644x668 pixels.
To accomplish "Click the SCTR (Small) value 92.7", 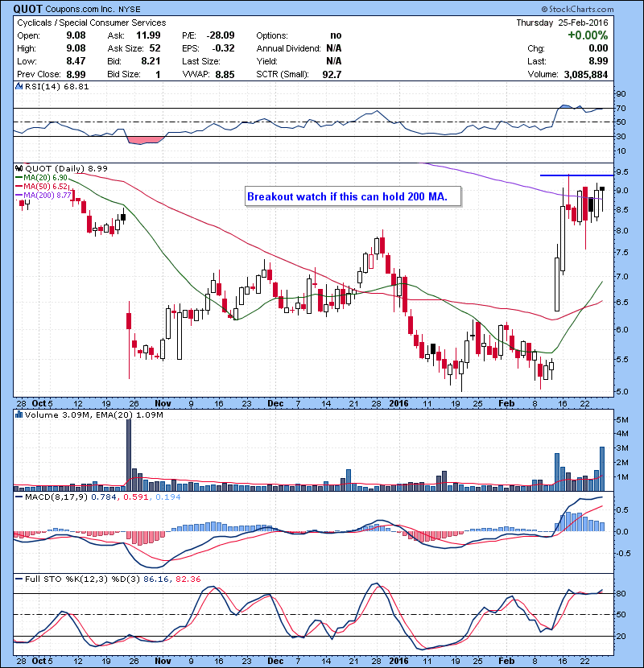I will point(332,74).
